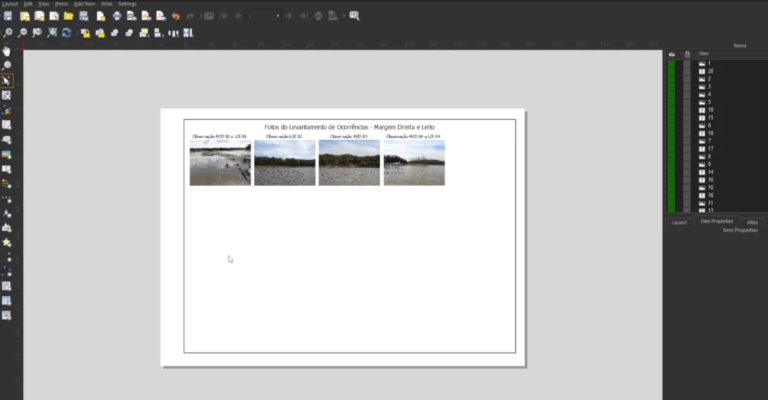Open the Layout Manager
768x400 pixels.
[x=54, y=16]
